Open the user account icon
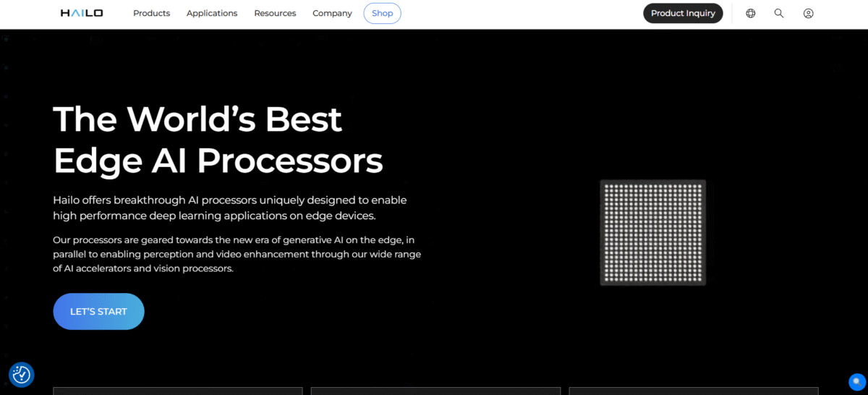The height and width of the screenshot is (395, 868). 809,13
